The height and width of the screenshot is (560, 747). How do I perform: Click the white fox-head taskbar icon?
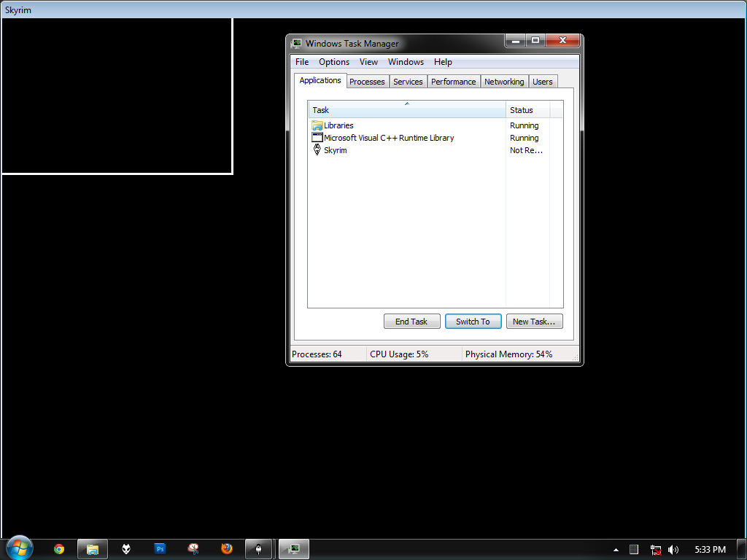click(x=125, y=549)
